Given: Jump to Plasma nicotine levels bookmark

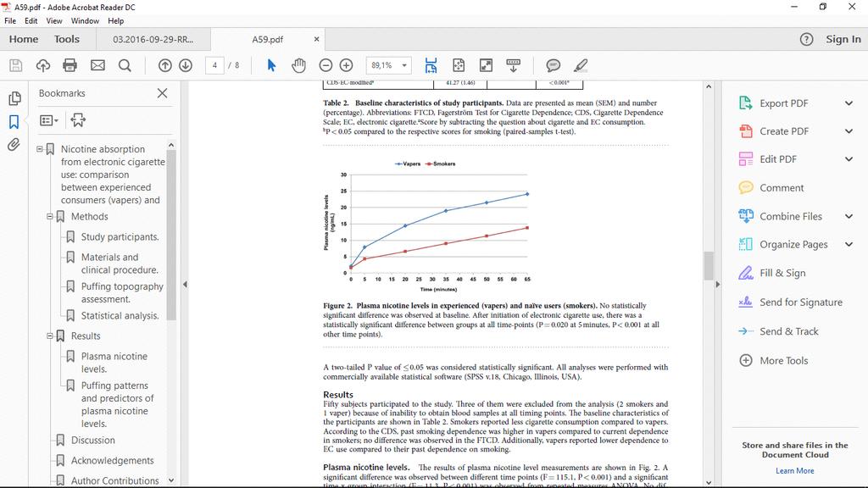Looking at the screenshot, I should 114,363.
